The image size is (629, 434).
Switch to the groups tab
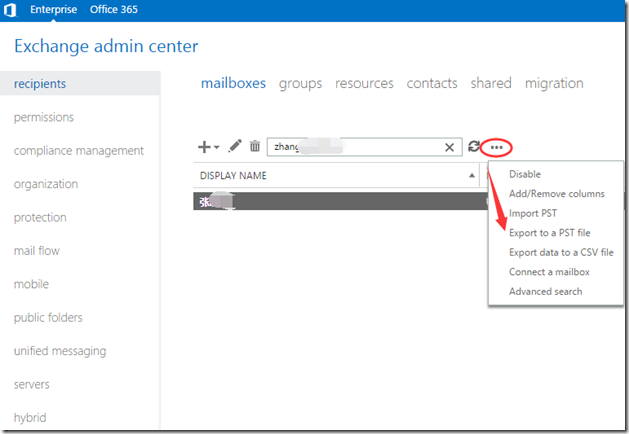point(300,83)
